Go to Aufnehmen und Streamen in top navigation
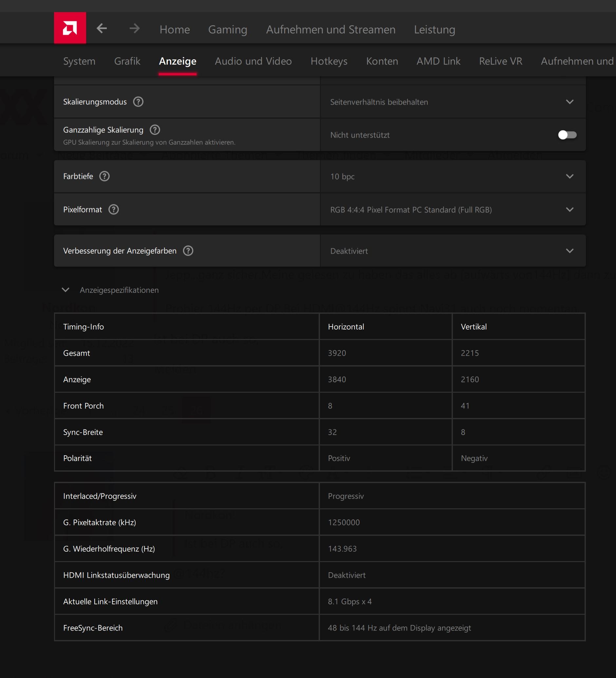 click(x=330, y=29)
